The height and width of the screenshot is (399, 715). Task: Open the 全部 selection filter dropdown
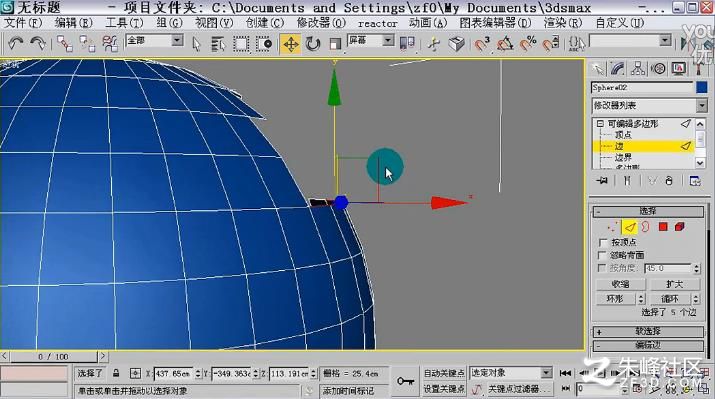(x=155, y=41)
